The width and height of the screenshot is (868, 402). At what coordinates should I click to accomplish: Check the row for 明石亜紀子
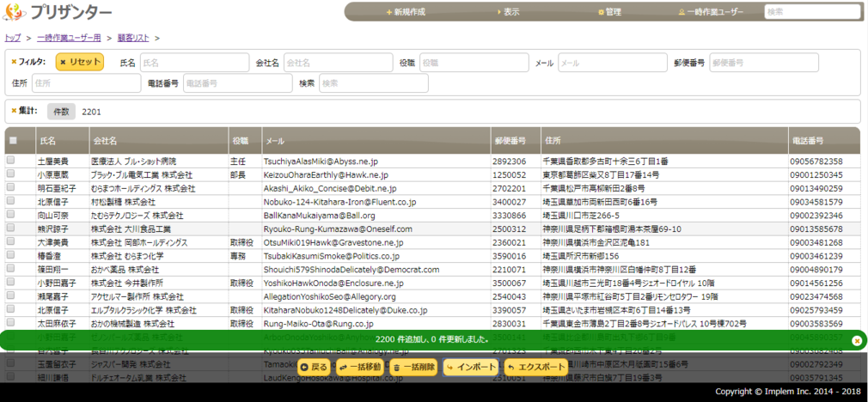pyautogui.click(x=10, y=188)
